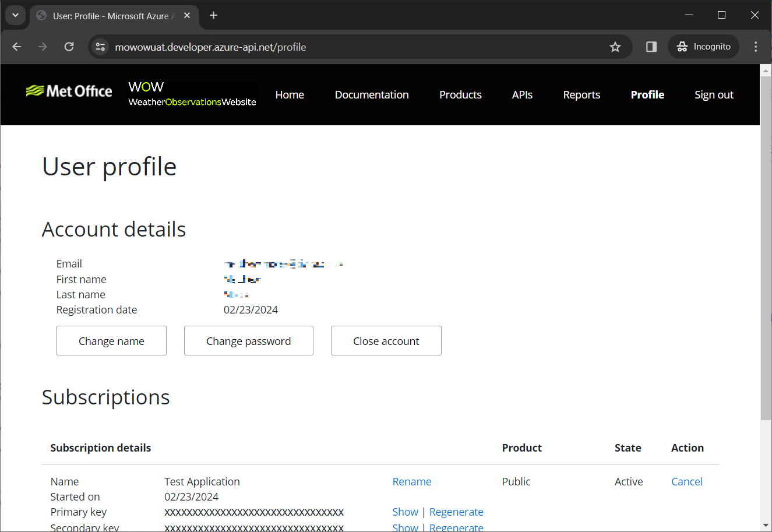Go to the Products page

(x=460, y=94)
